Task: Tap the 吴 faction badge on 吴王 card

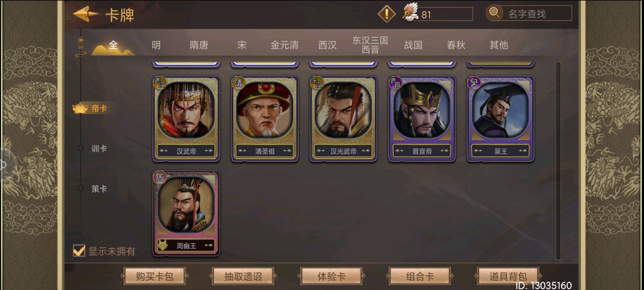Action: pyautogui.click(x=474, y=83)
